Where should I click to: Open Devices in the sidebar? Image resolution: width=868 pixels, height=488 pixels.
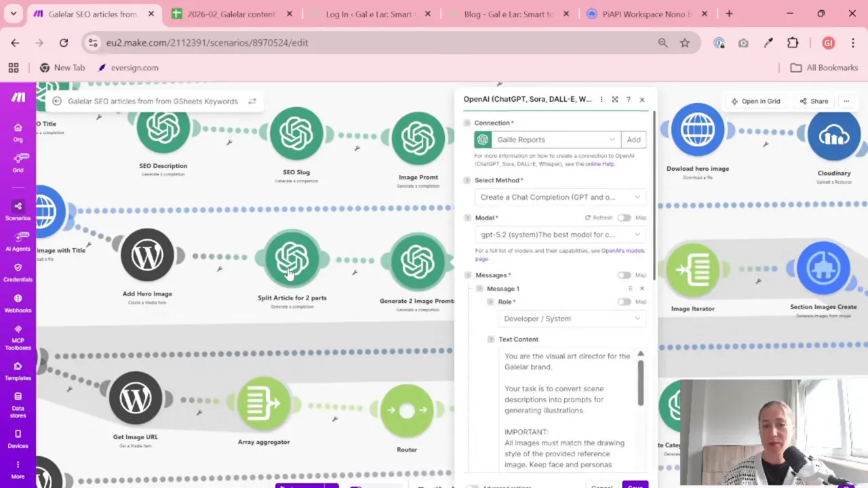(18, 439)
